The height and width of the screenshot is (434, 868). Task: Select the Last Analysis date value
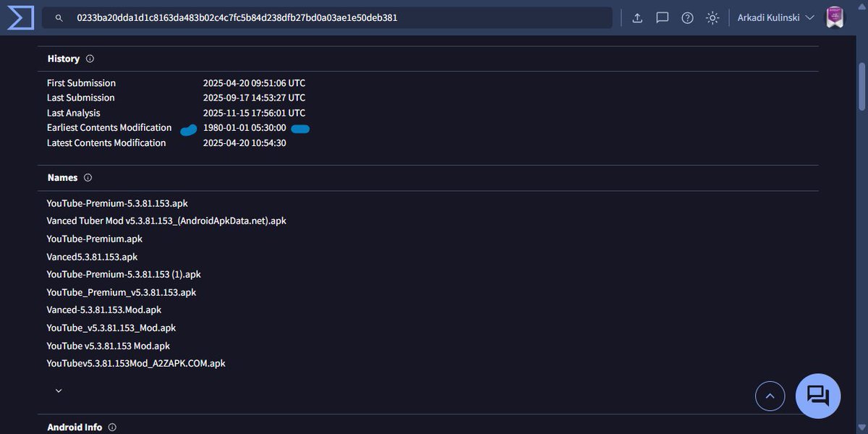tap(254, 113)
